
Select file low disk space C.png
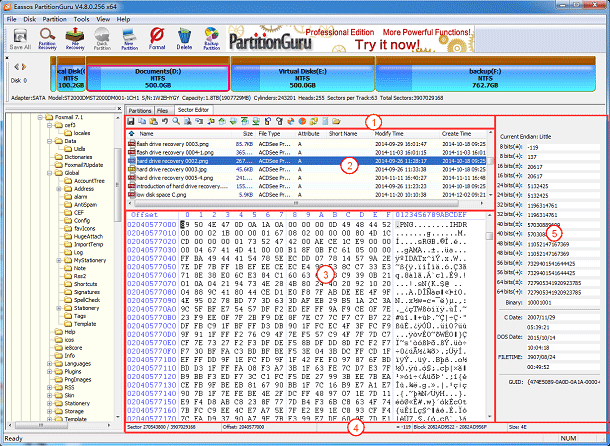[x=306, y=195]
